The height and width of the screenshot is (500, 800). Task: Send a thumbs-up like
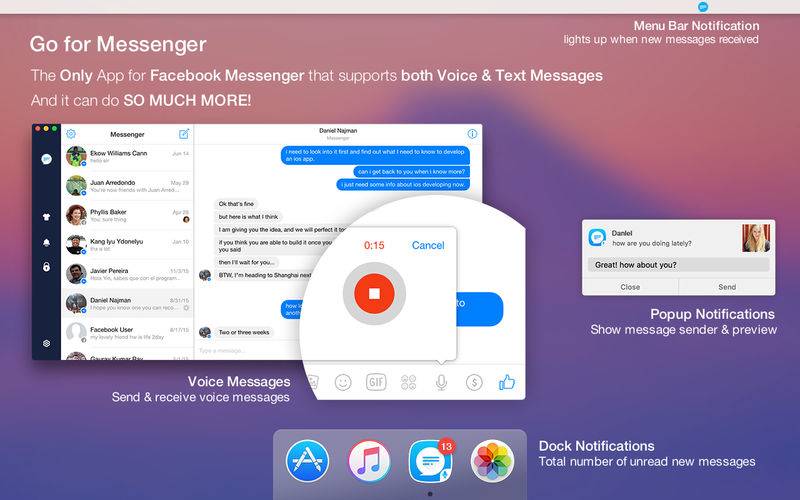507,382
